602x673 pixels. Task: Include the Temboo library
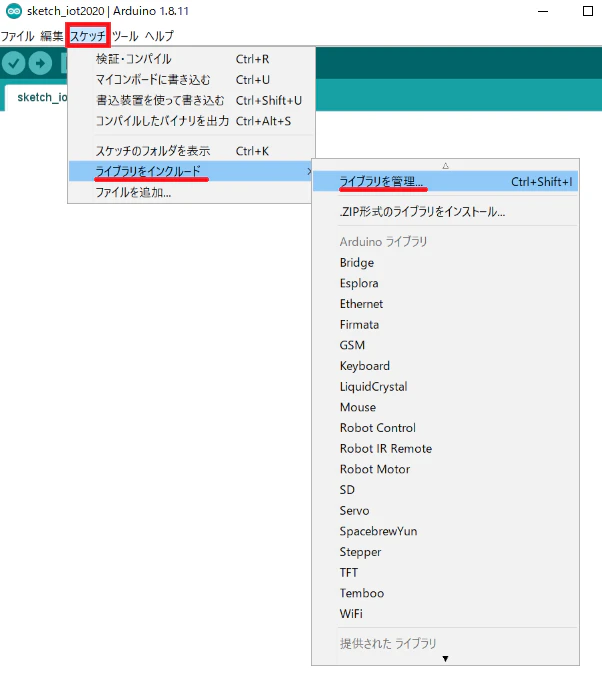point(445,593)
